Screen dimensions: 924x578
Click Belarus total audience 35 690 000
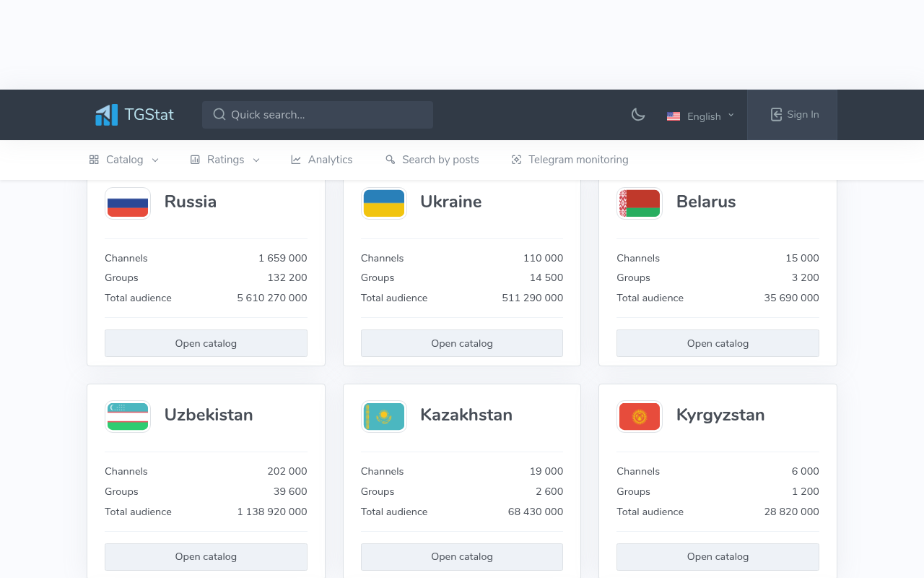(x=792, y=298)
